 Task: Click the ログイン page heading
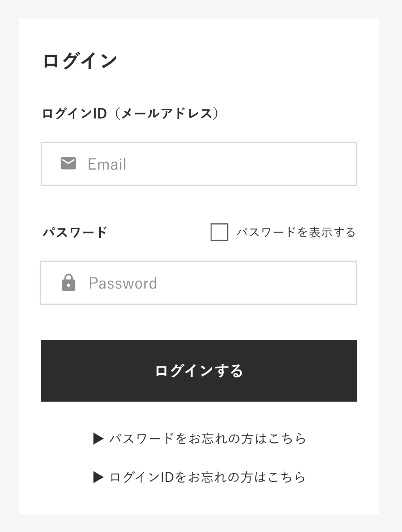pyautogui.click(x=80, y=60)
